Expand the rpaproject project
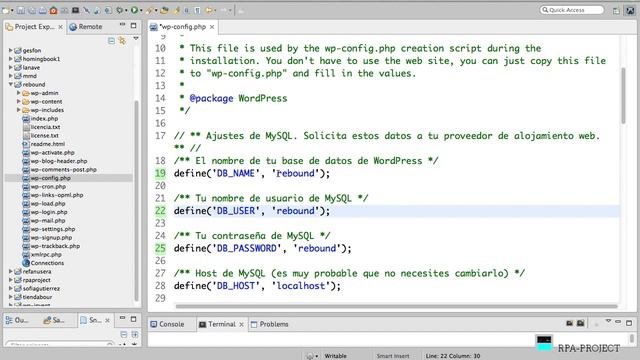This screenshot has height=360, width=640. (11, 280)
